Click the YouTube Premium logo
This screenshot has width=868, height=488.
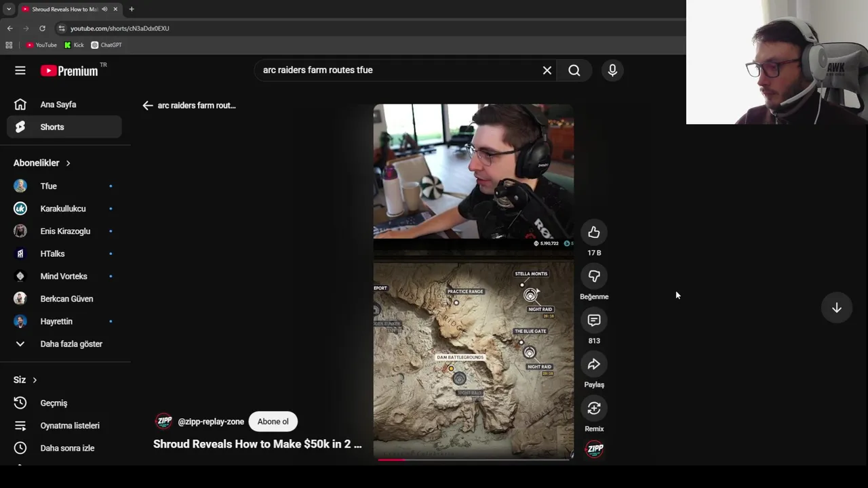(x=69, y=70)
